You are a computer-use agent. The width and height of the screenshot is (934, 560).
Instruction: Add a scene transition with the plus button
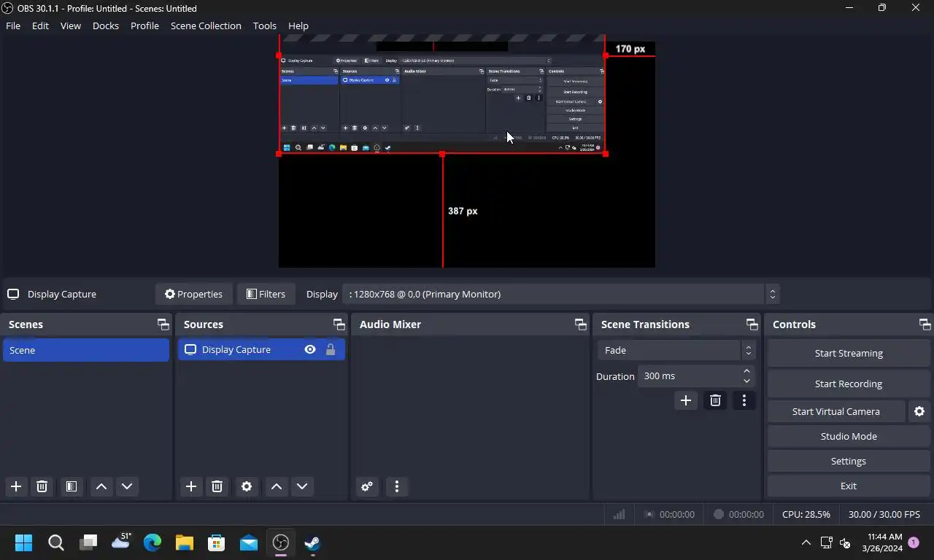pyautogui.click(x=686, y=400)
